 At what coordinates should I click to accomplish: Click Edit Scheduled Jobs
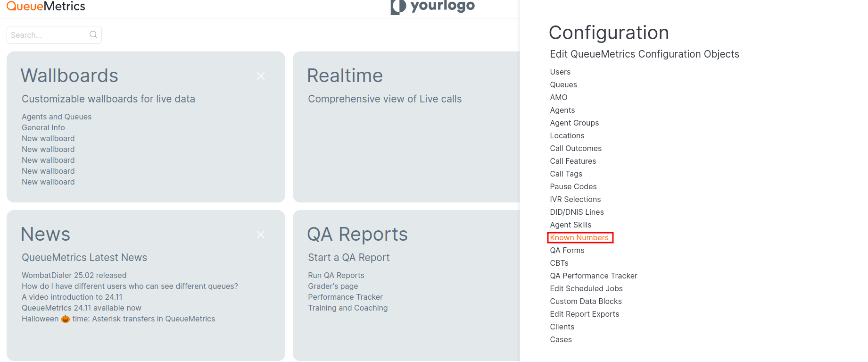pos(586,288)
